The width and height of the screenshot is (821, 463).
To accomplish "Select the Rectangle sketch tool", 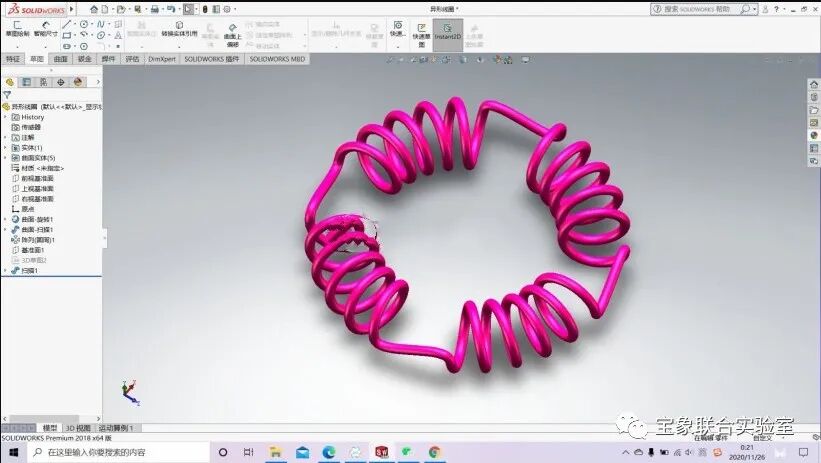I will pyautogui.click(x=66, y=35).
